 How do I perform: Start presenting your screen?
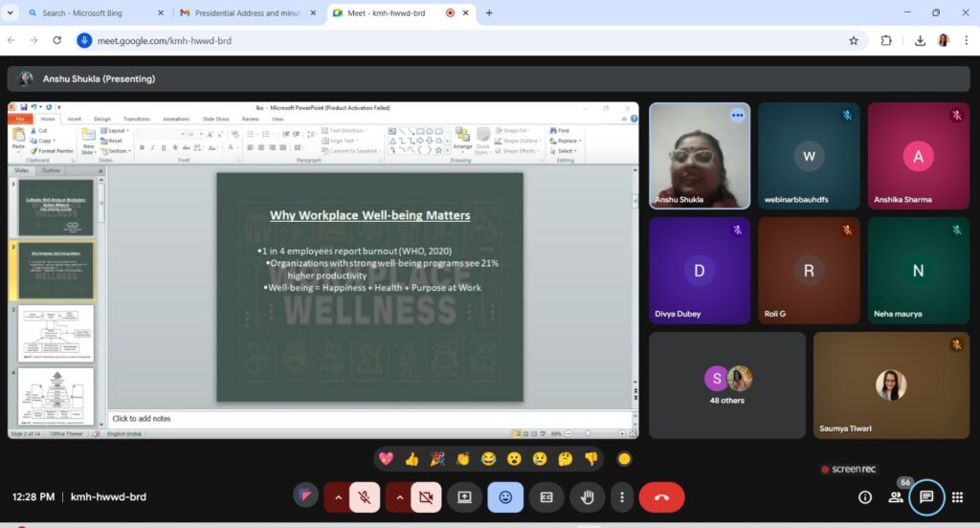[464, 497]
